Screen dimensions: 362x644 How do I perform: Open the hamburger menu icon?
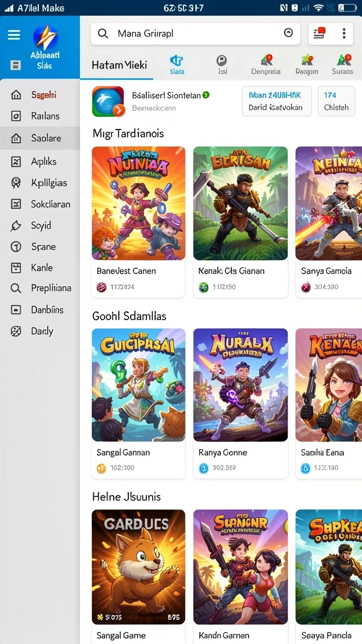(14, 35)
